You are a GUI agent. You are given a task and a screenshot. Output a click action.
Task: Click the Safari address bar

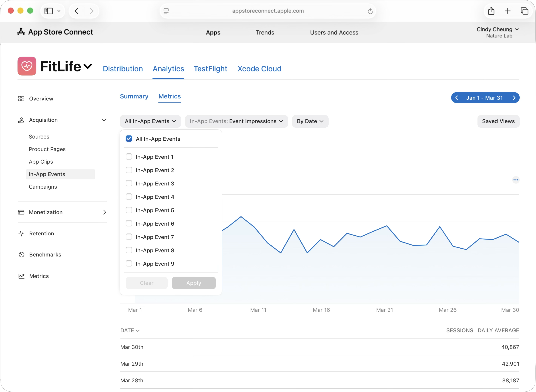(267, 11)
